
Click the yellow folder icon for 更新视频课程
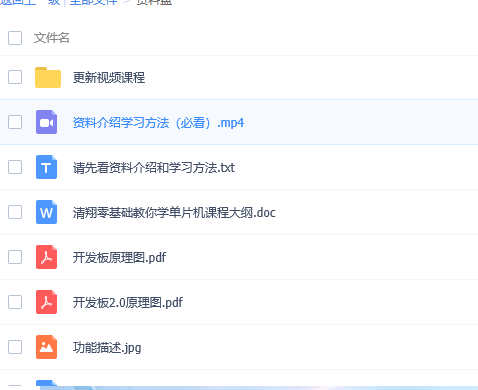48,77
